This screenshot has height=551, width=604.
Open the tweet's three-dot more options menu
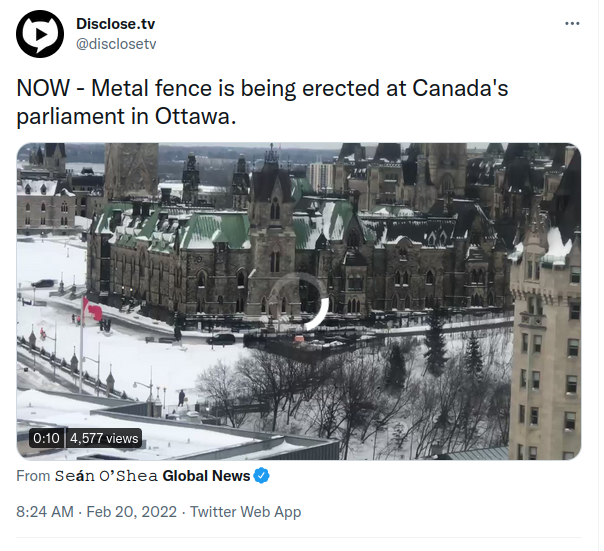[x=572, y=23]
